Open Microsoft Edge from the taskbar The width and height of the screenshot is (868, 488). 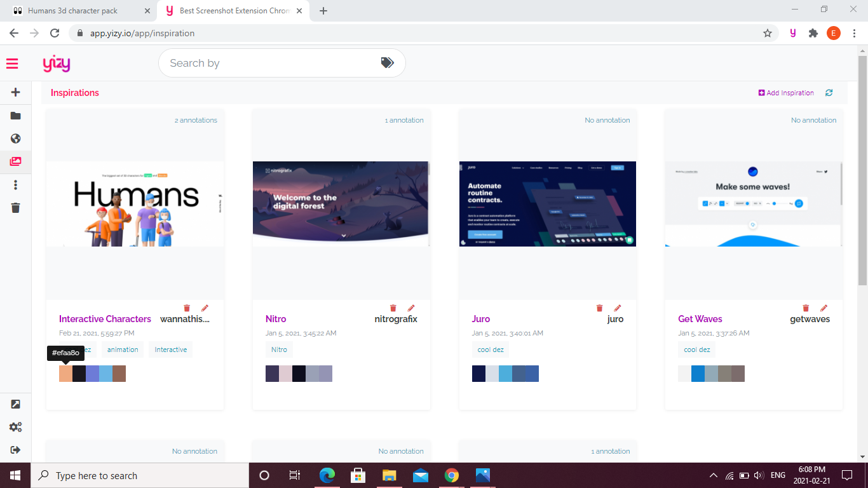pyautogui.click(x=327, y=475)
